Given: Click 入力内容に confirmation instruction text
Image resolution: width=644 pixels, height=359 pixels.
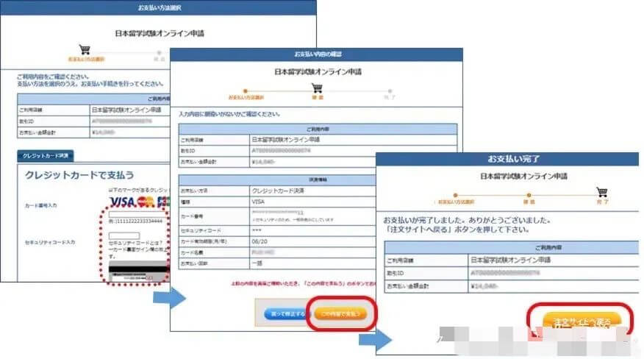Looking at the screenshot, I should click(x=229, y=114).
